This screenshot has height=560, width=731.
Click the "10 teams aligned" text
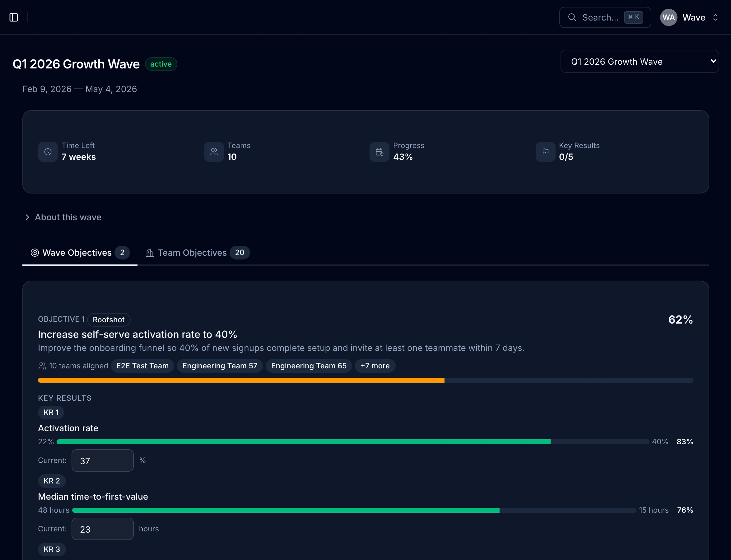(x=79, y=366)
